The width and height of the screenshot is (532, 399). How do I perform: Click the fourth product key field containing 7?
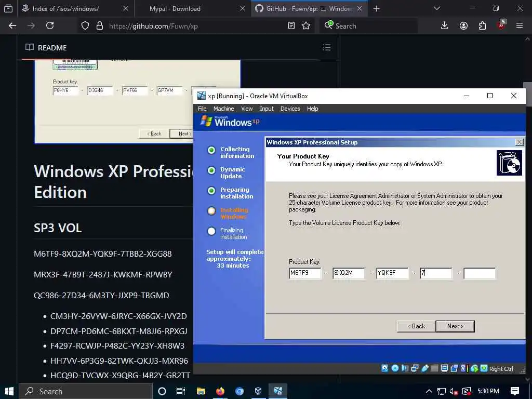pos(436,273)
